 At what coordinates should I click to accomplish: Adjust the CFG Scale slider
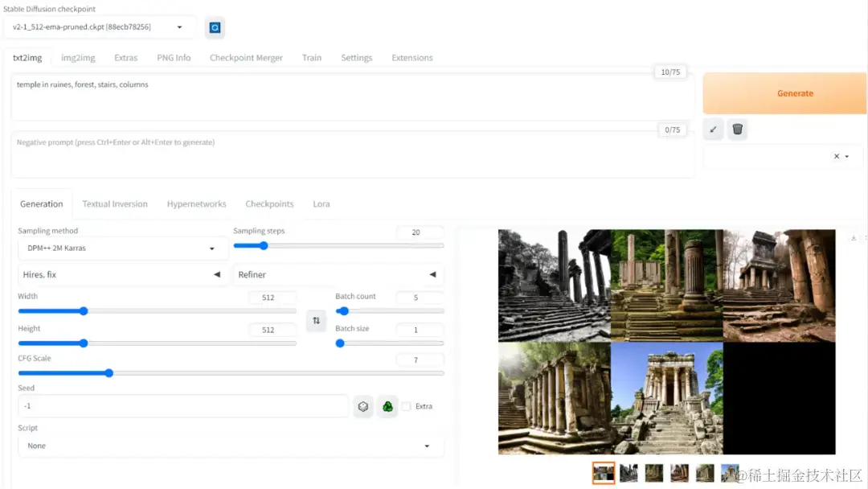point(231,373)
